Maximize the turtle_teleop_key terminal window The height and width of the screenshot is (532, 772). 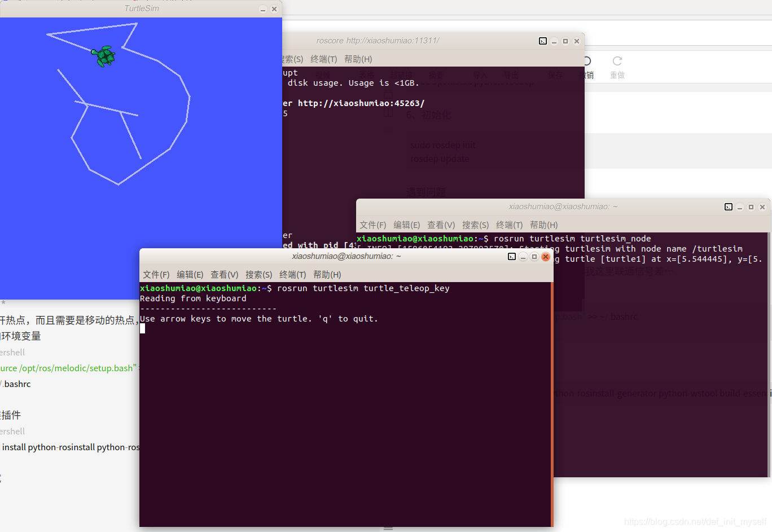(534, 257)
